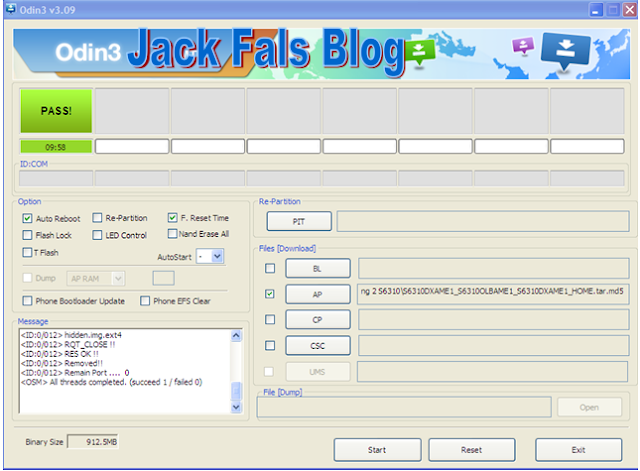The height and width of the screenshot is (471, 640).
Task: Click the CSC file button
Action: click(x=317, y=346)
